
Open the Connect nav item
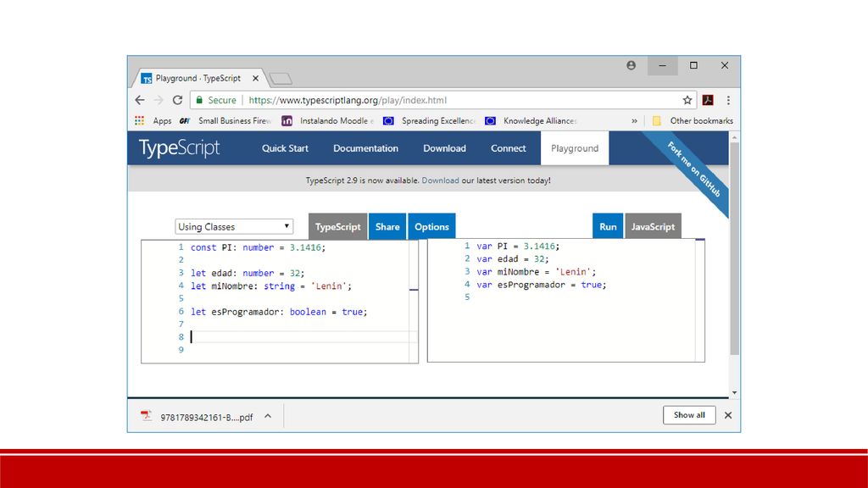509,148
